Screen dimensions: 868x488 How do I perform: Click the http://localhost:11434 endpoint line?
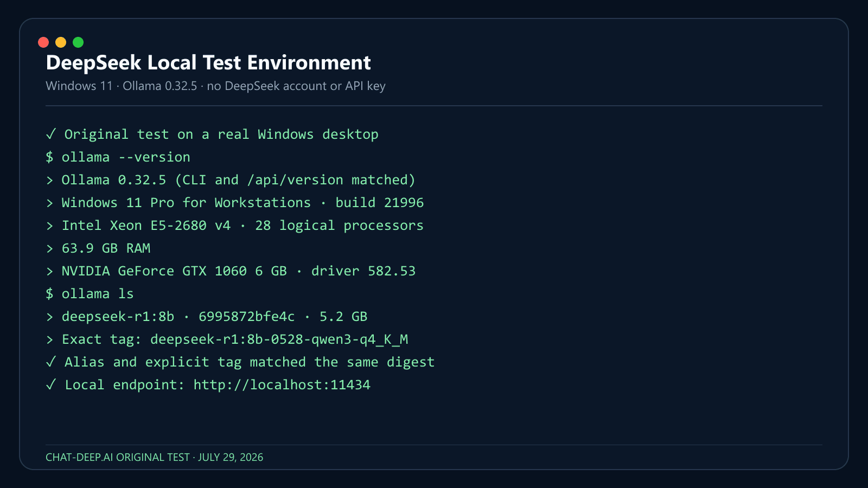tap(208, 385)
